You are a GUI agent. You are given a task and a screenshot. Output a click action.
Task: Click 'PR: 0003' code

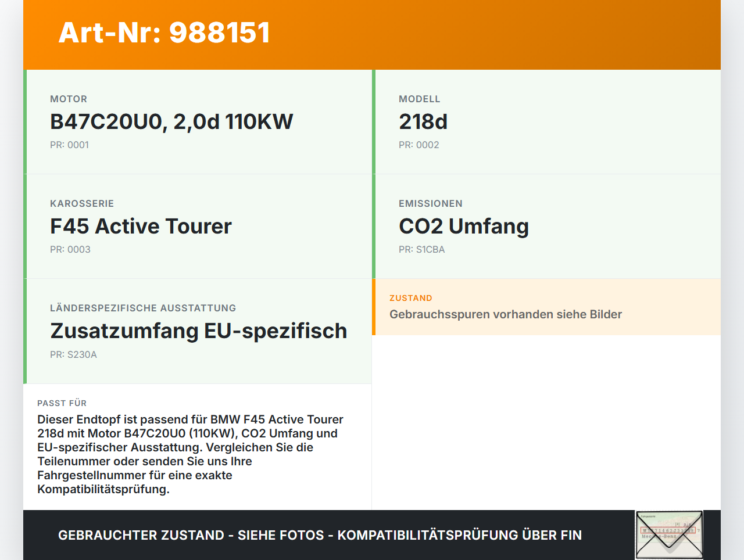[70, 250]
